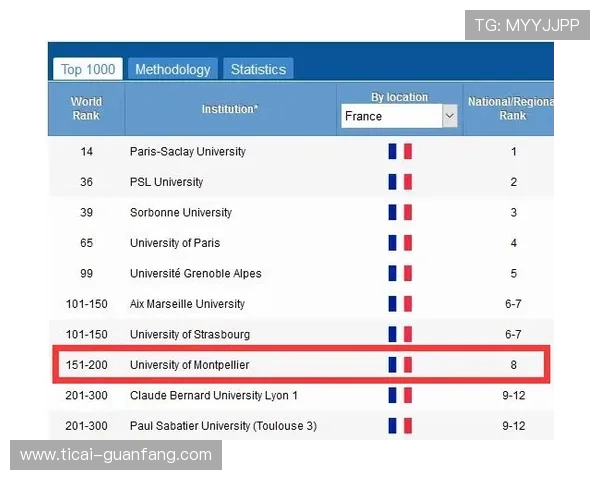The image size is (600, 480).
Task: Select 201-300 rank of Claude Bernard University
Action: point(86,395)
